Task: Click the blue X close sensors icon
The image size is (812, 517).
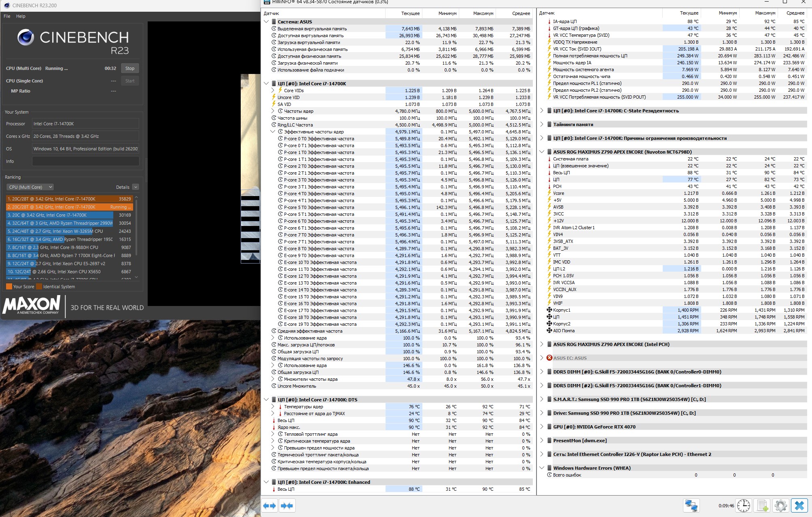Action: coord(799,505)
